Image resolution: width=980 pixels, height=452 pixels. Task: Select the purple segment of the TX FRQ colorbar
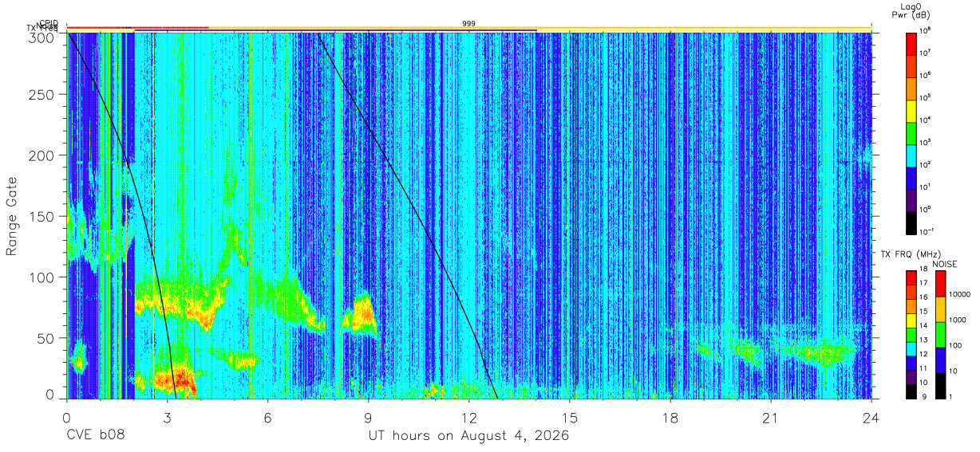[911, 375]
